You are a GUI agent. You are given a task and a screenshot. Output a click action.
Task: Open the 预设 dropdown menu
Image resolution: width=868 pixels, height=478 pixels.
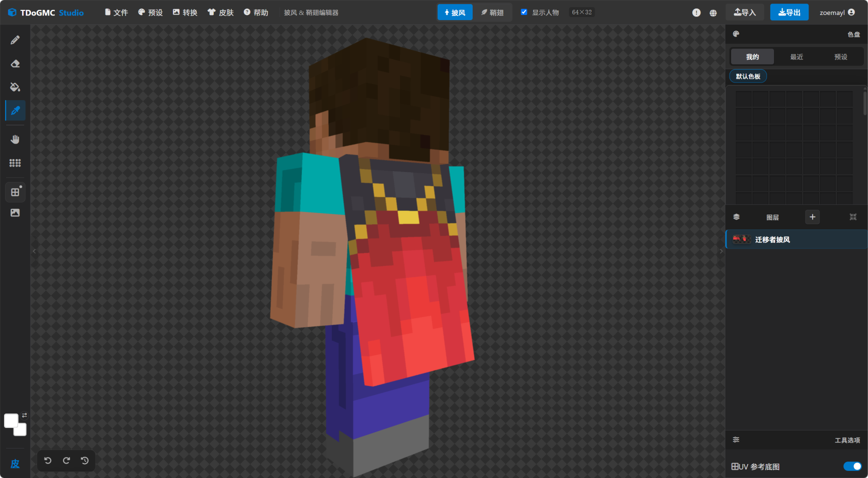(x=150, y=12)
